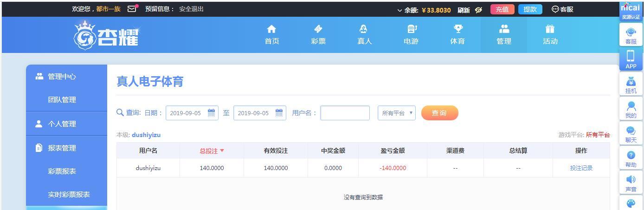Open right sidebar 客服 headset icon

coord(631,35)
